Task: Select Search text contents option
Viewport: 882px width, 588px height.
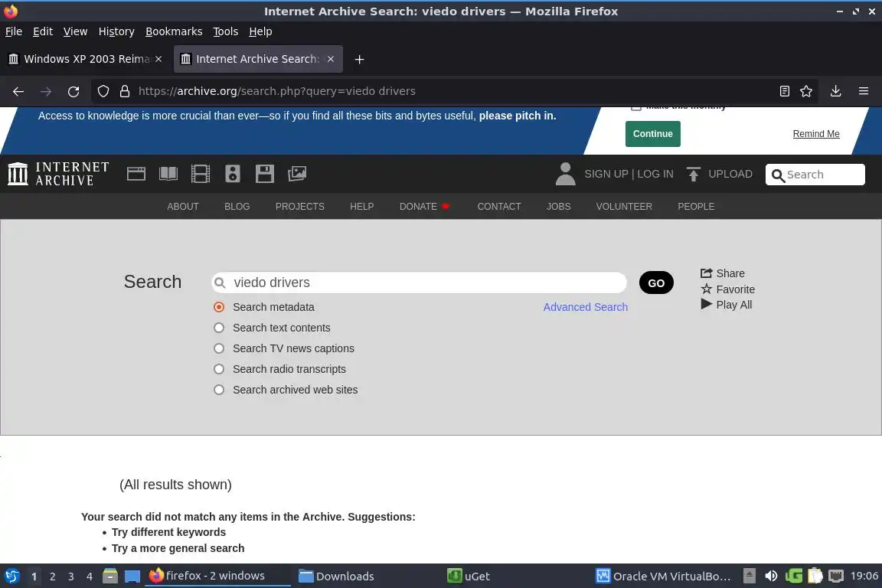Action: (x=219, y=328)
